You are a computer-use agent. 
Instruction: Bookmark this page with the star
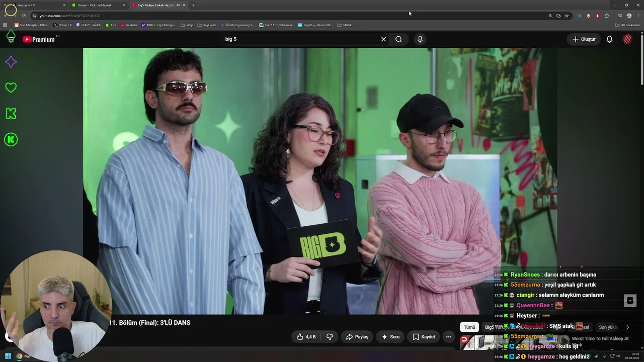pyautogui.click(x=567, y=16)
